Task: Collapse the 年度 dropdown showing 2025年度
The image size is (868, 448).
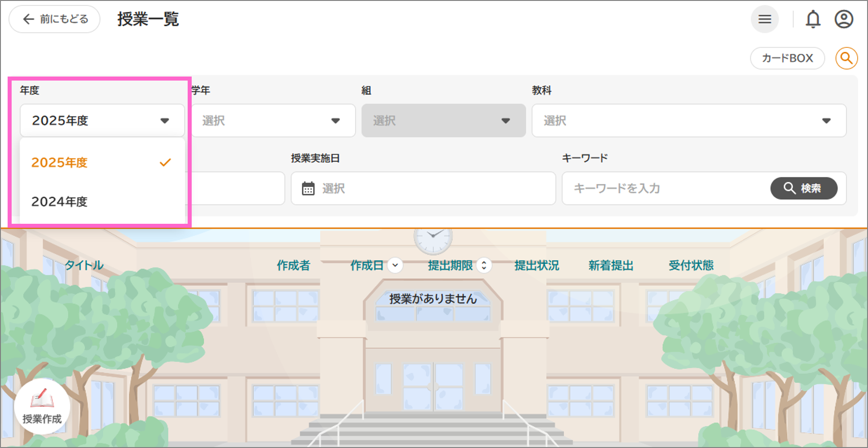Action: point(102,120)
